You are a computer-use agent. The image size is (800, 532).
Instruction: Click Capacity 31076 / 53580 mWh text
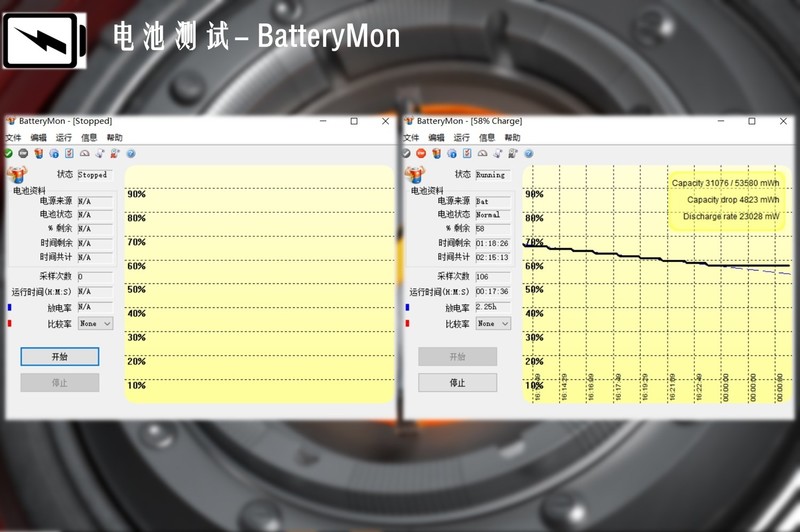[726, 183]
